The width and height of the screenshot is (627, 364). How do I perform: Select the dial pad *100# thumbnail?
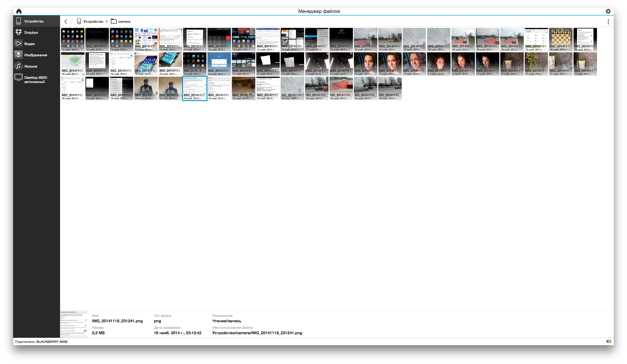point(536,40)
